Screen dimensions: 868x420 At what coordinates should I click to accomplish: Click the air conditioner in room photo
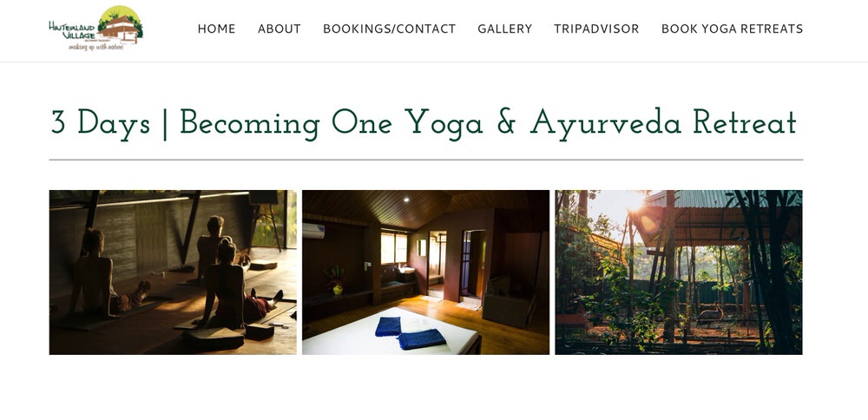(x=313, y=231)
